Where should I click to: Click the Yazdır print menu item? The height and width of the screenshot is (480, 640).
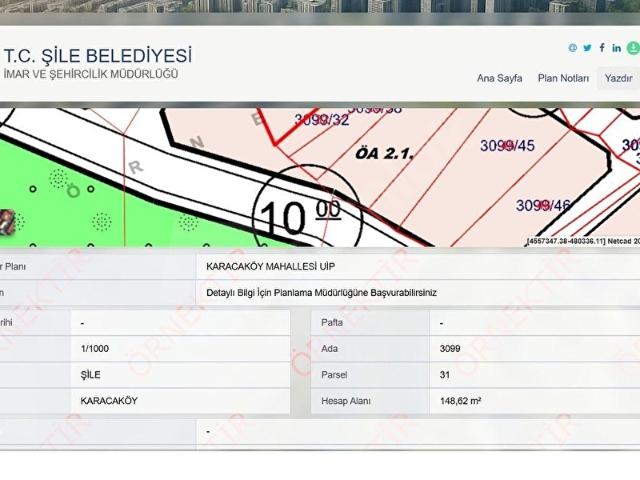coord(618,78)
